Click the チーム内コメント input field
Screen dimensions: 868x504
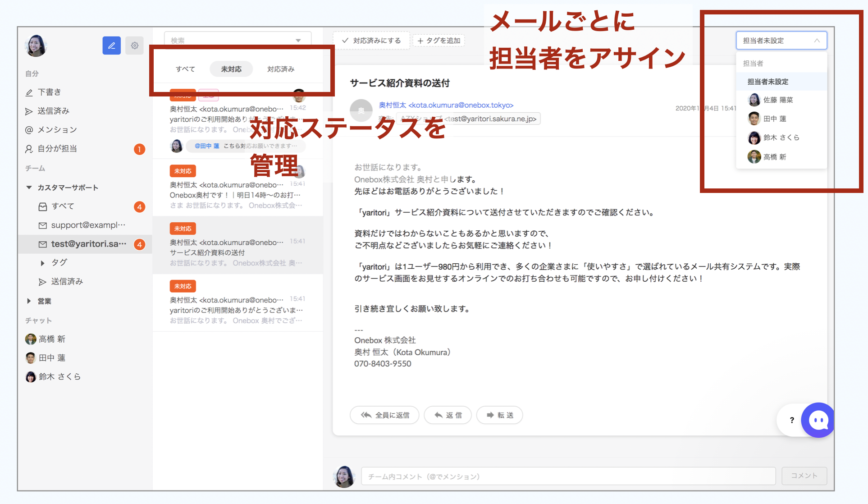click(568, 476)
